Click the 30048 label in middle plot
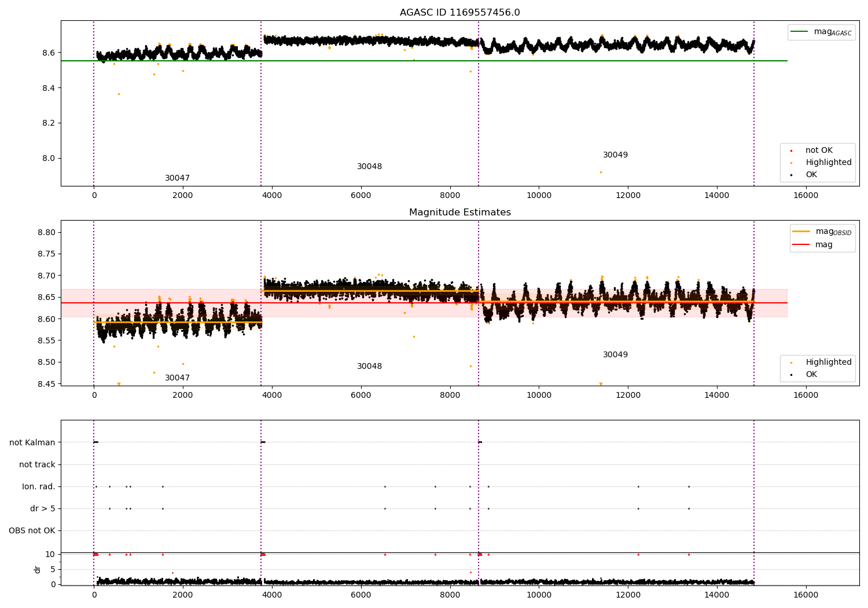868x608 pixels. click(369, 367)
